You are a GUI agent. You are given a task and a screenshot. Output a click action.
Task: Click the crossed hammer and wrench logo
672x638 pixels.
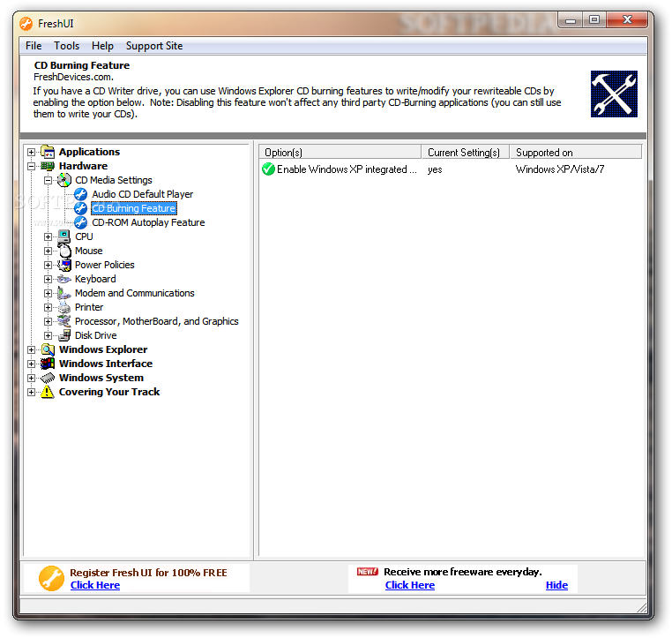[x=614, y=94]
